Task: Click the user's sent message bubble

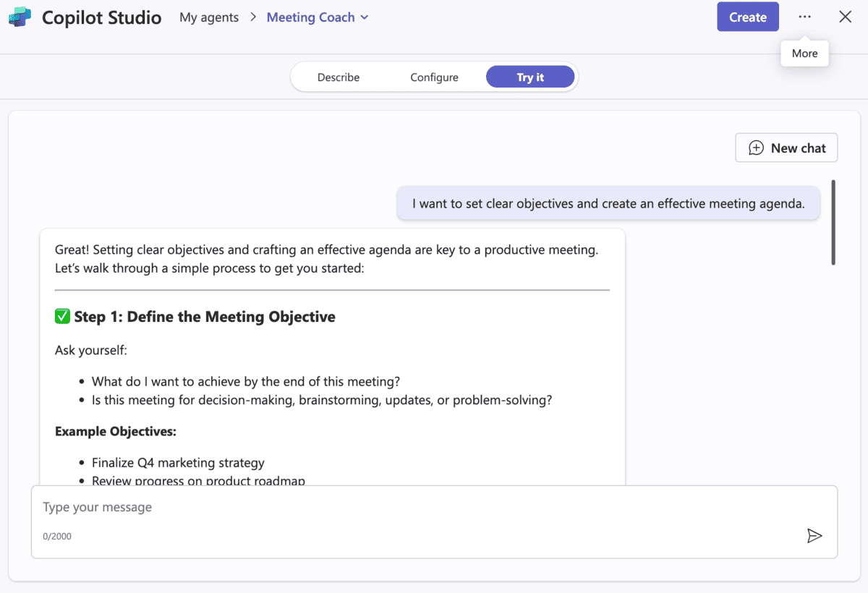Action: [x=608, y=203]
